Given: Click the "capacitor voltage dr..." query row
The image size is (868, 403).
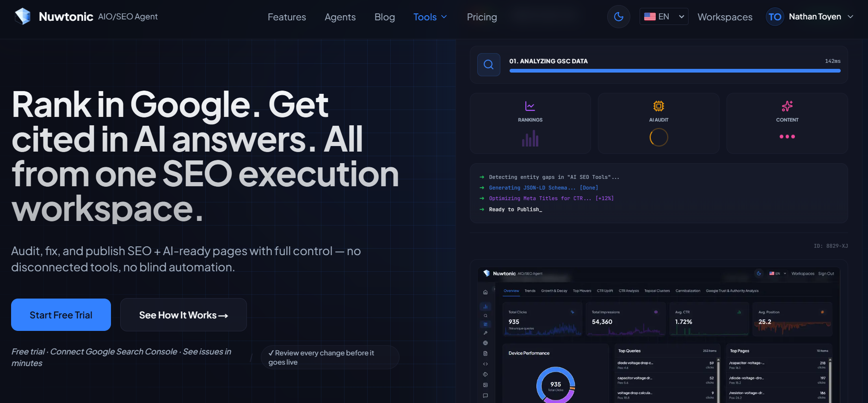Looking at the screenshot, I should point(665,380).
